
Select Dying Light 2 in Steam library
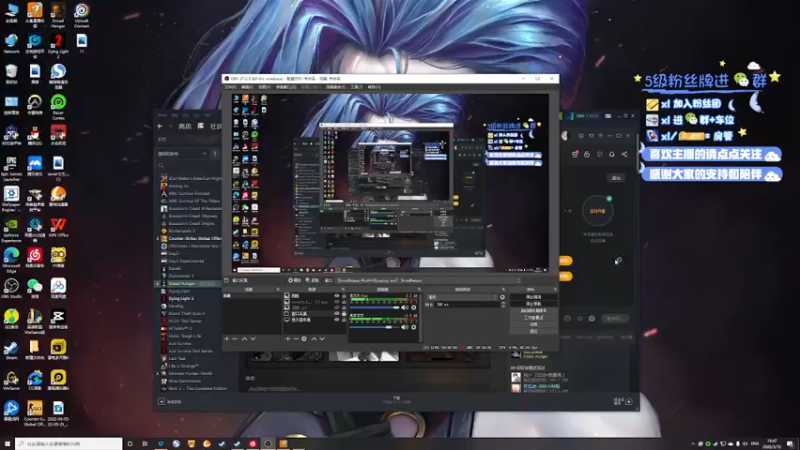click(x=181, y=298)
